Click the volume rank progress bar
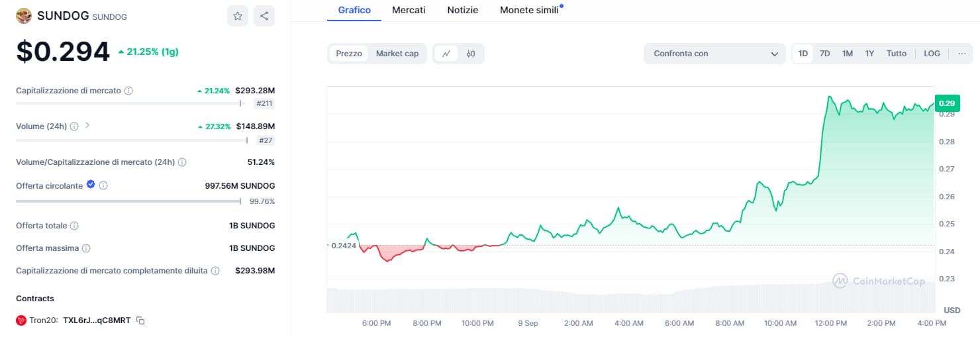 132,140
